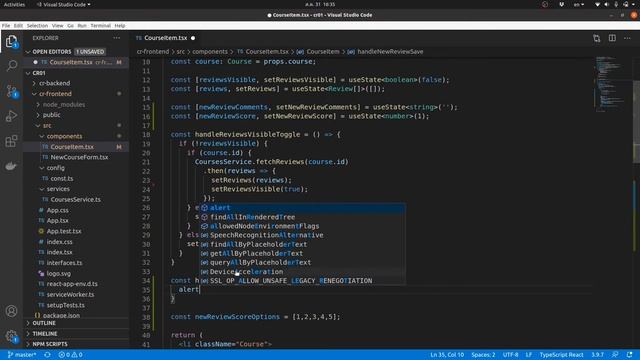Click components in the breadcrumb path
Viewport: 640px width, 360px height.
pos(210,52)
